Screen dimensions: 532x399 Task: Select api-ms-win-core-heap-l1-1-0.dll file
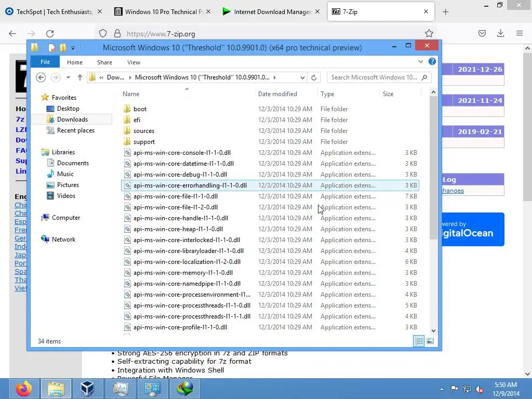pyautogui.click(x=178, y=229)
